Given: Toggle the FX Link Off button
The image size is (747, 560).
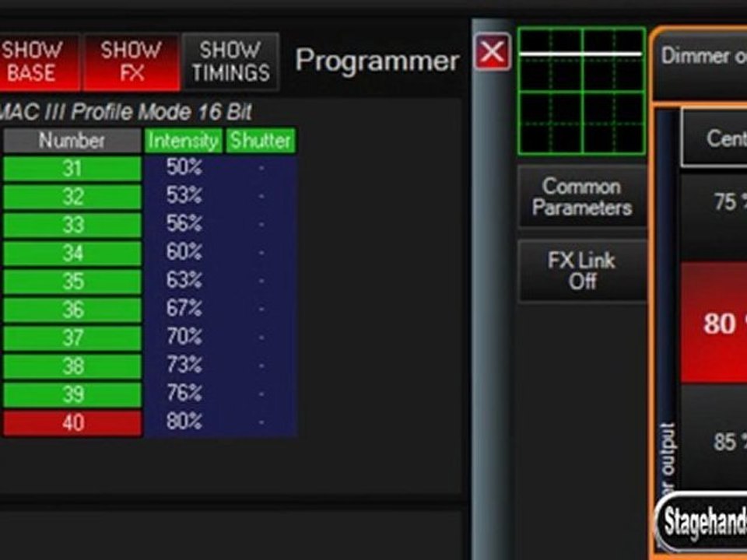Looking at the screenshot, I should pyautogui.click(x=582, y=271).
